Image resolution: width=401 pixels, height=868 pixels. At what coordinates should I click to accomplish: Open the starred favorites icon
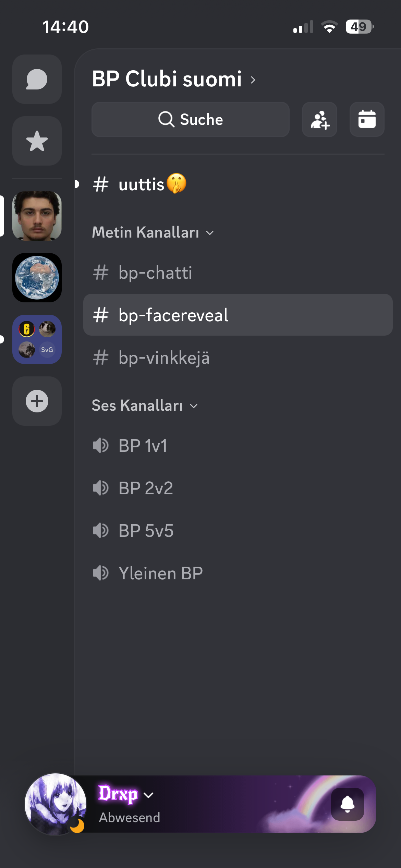pyautogui.click(x=37, y=141)
